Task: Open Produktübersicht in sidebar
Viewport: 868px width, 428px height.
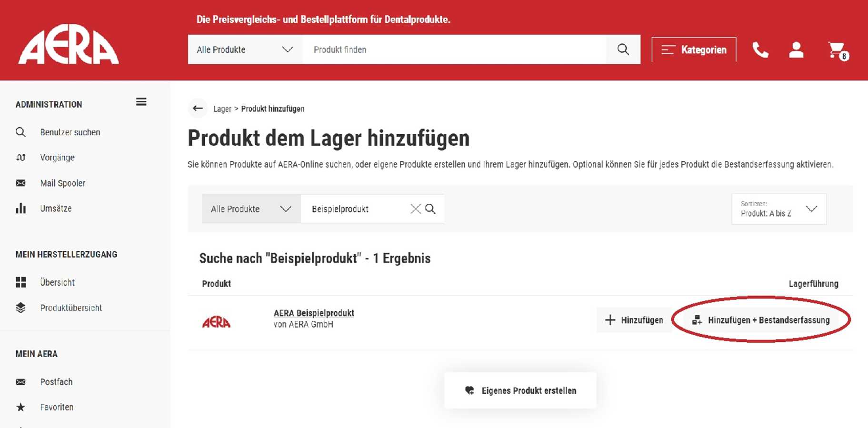Action: [x=71, y=308]
